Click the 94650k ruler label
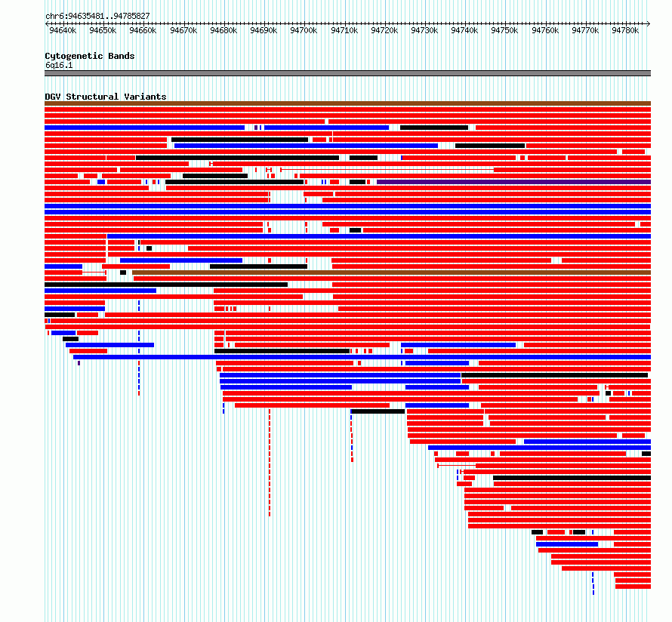 pyautogui.click(x=103, y=30)
